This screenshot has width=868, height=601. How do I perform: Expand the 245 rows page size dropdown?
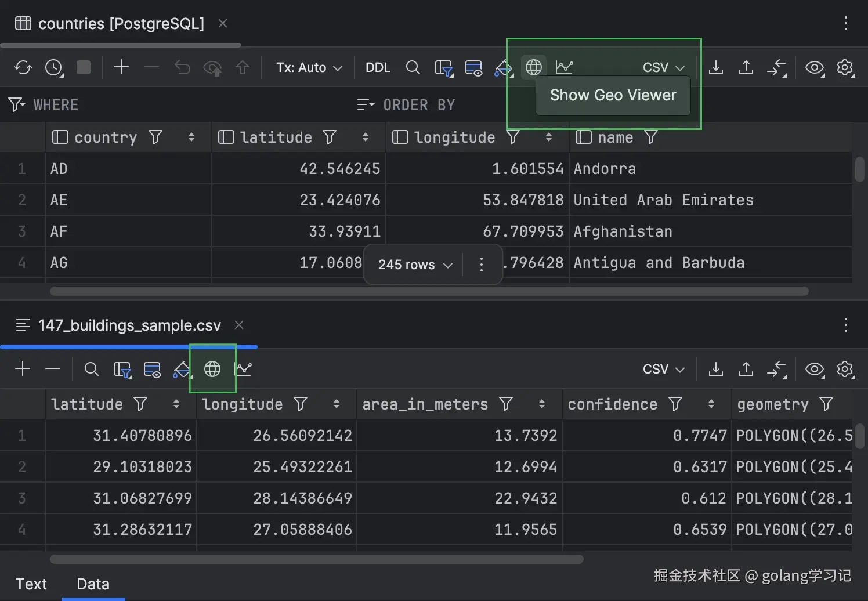point(415,265)
